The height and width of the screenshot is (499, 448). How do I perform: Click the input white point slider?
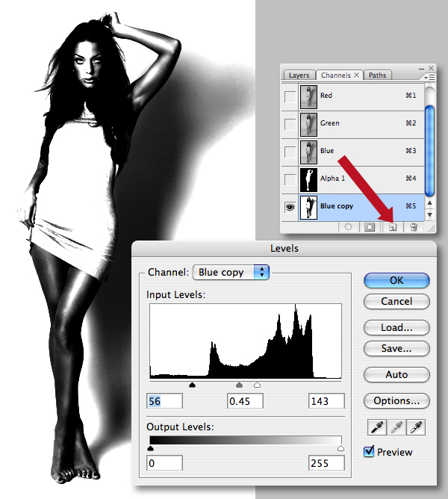point(257,385)
